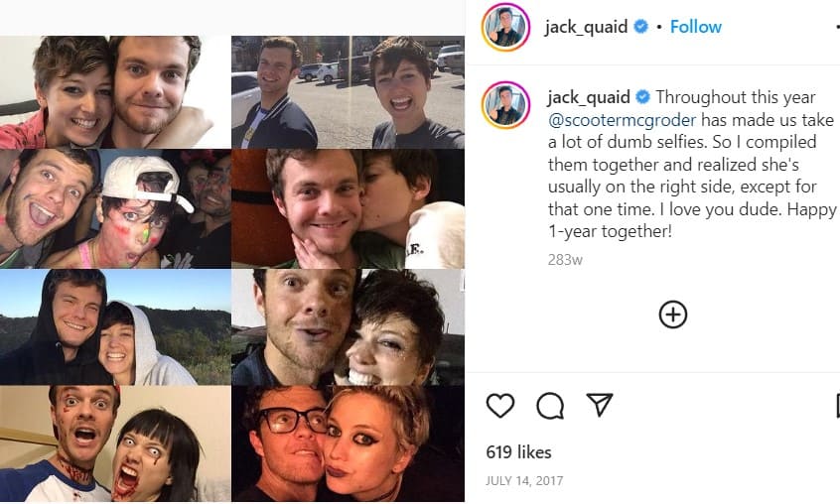Click verified badge next to header username

[640, 26]
